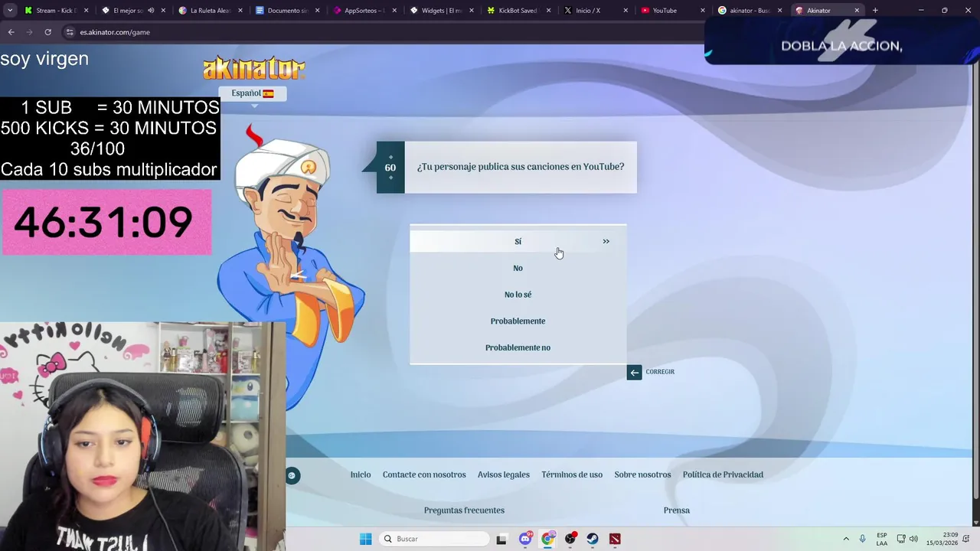Answer 'Sí' to Akinator's question

(518, 241)
